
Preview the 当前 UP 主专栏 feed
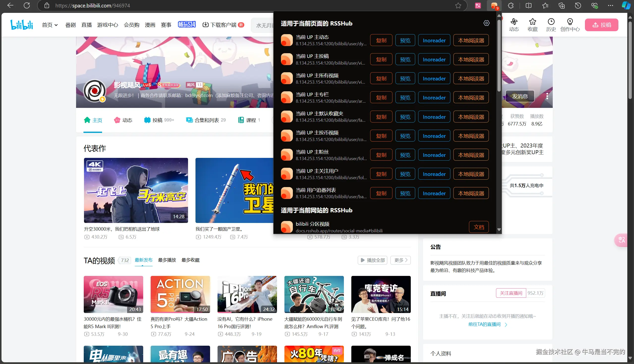click(x=405, y=97)
